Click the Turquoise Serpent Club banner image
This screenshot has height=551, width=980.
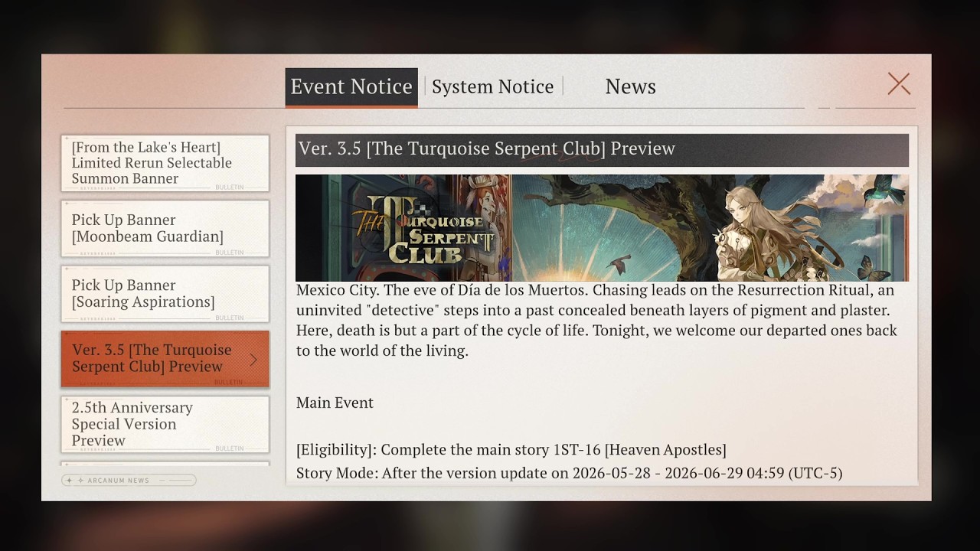pyautogui.click(x=602, y=228)
